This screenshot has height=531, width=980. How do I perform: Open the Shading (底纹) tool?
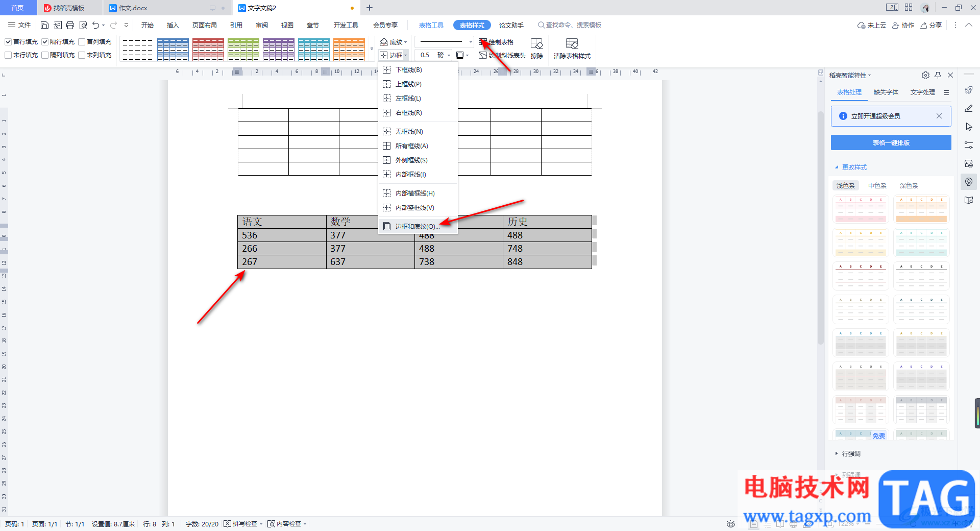pyautogui.click(x=394, y=42)
